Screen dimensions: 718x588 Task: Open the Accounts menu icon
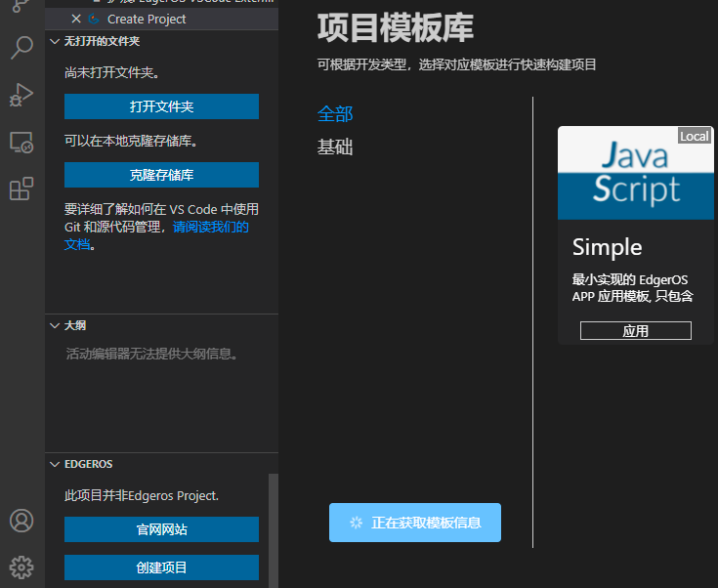(x=21, y=521)
